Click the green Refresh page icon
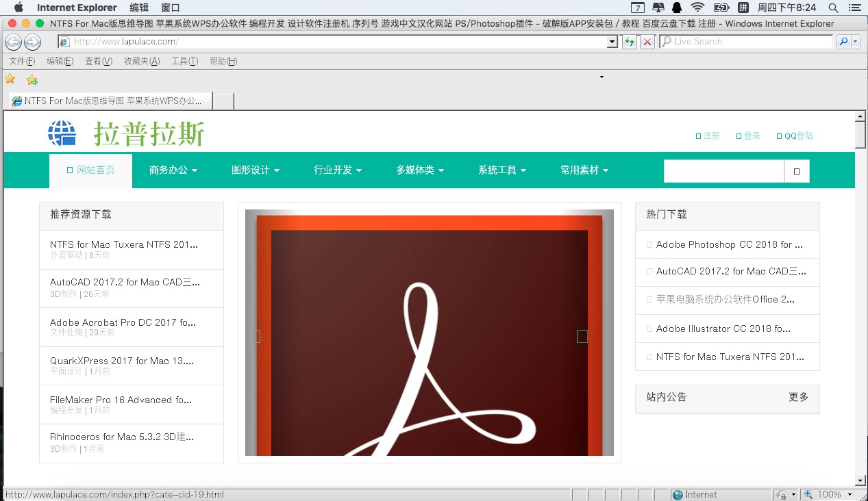Screen dimensions: 868x501 point(629,42)
